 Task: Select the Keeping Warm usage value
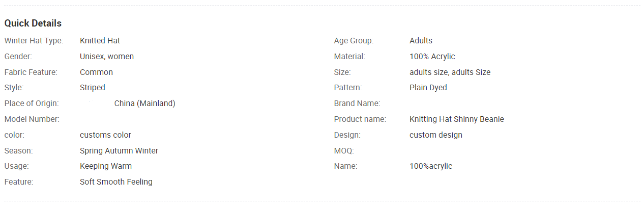(x=106, y=166)
